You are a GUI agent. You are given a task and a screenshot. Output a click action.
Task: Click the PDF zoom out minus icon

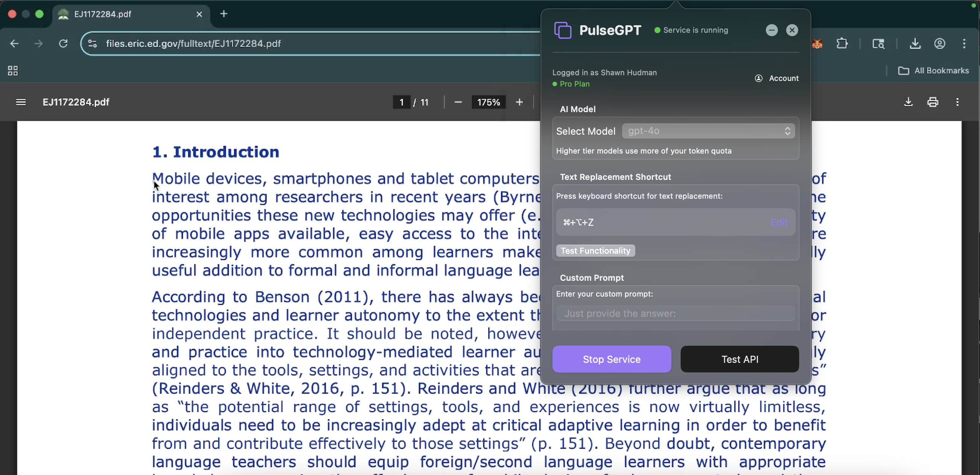pos(458,102)
